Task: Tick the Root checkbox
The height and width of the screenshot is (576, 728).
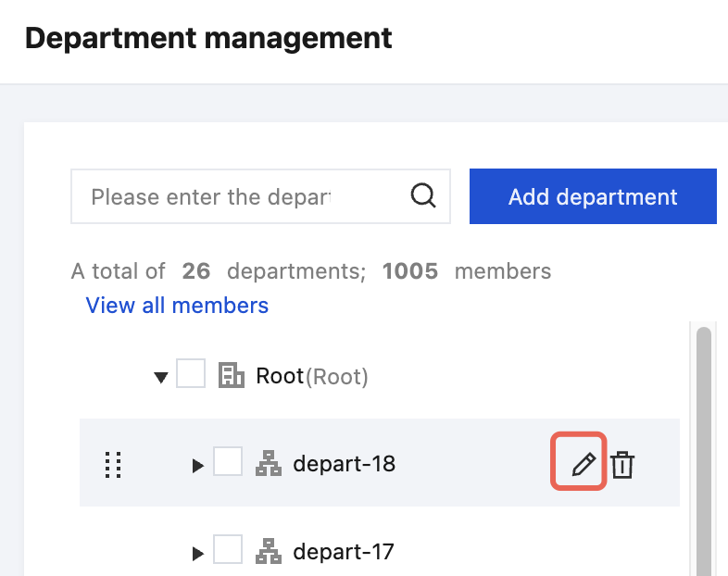Action: 191,372
